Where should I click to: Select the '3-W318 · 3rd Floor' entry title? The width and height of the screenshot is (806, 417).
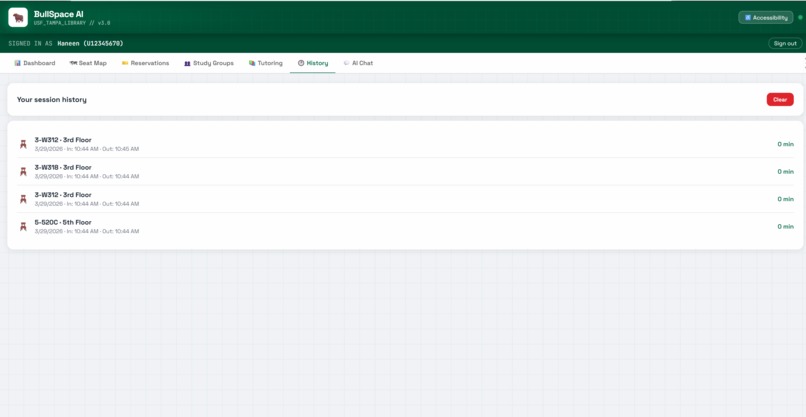click(63, 168)
